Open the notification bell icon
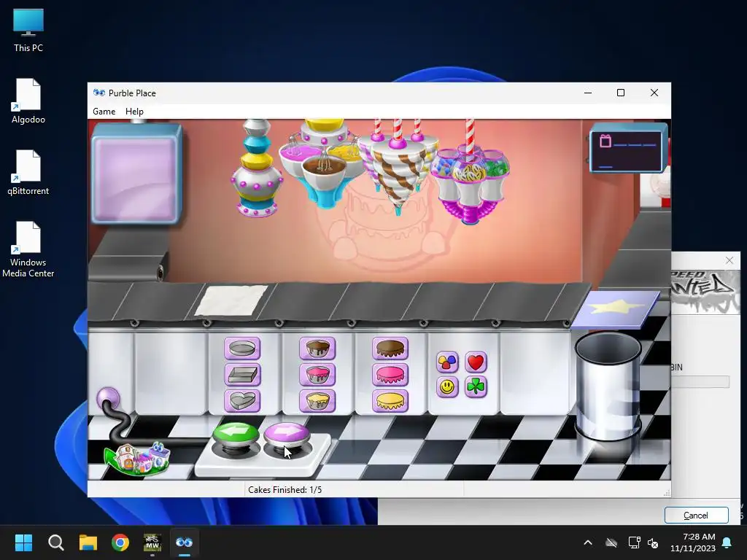This screenshot has height=560, width=747. pos(727,542)
